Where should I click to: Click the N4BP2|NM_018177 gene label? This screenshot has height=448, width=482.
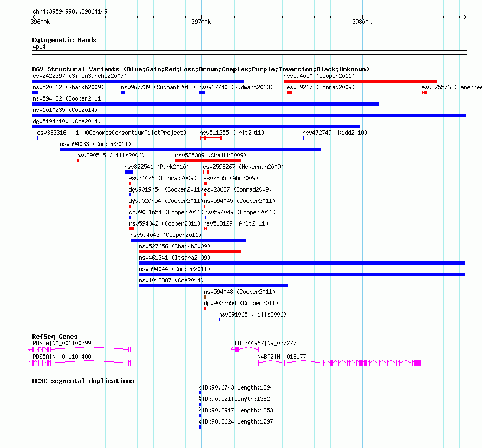(x=282, y=357)
